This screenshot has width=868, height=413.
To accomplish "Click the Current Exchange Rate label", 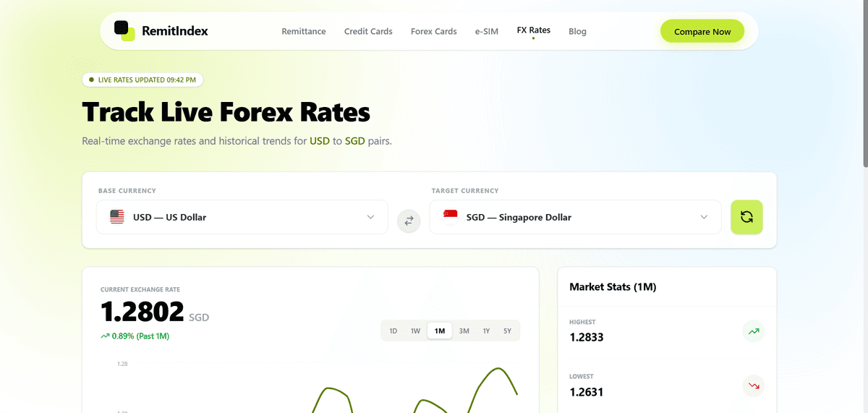I will pos(140,289).
